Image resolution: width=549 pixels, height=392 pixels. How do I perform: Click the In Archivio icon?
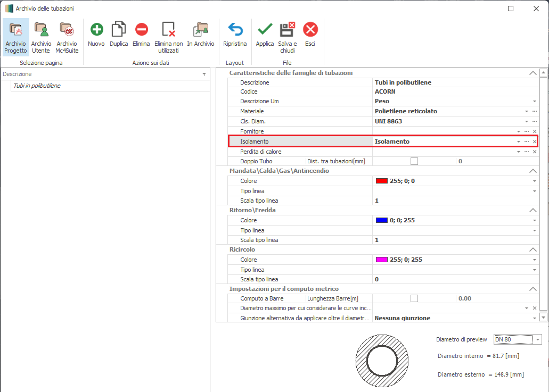(x=201, y=30)
